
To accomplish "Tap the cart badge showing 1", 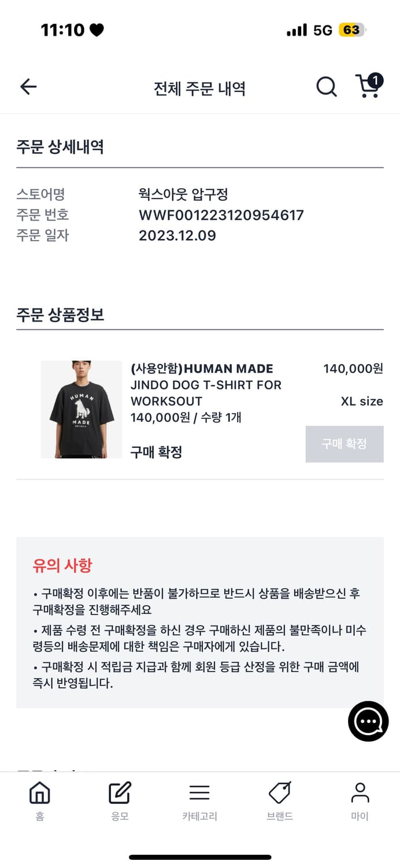I will tap(375, 80).
